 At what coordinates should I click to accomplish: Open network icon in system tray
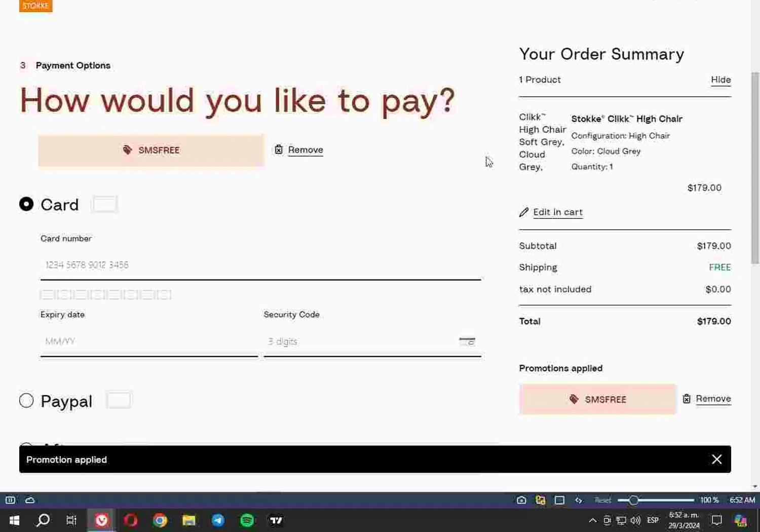[x=621, y=520]
